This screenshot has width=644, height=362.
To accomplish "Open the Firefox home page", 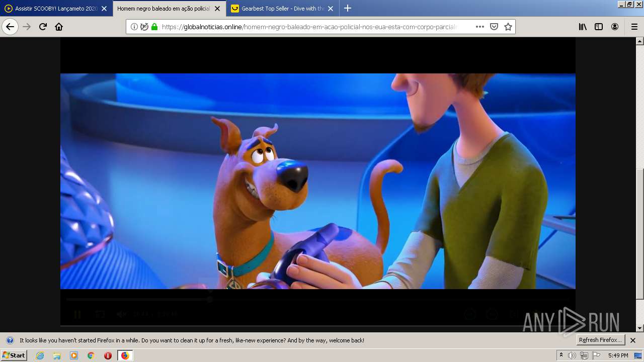I will pyautogui.click(x=59, y=27).
